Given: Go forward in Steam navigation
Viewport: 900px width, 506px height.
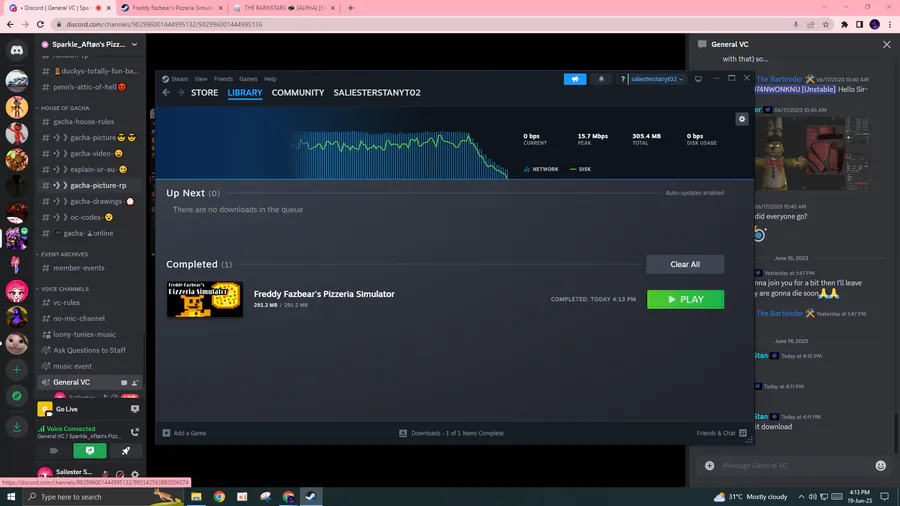Looking at the screenshot, I should pyautogui.click(x=180, y=92).
